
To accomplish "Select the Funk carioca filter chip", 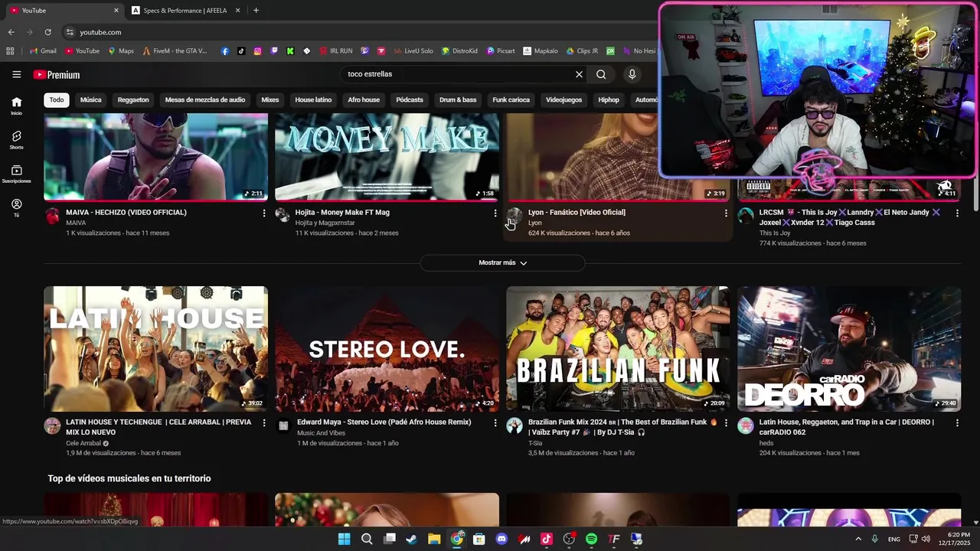I will tap(511, 99).
